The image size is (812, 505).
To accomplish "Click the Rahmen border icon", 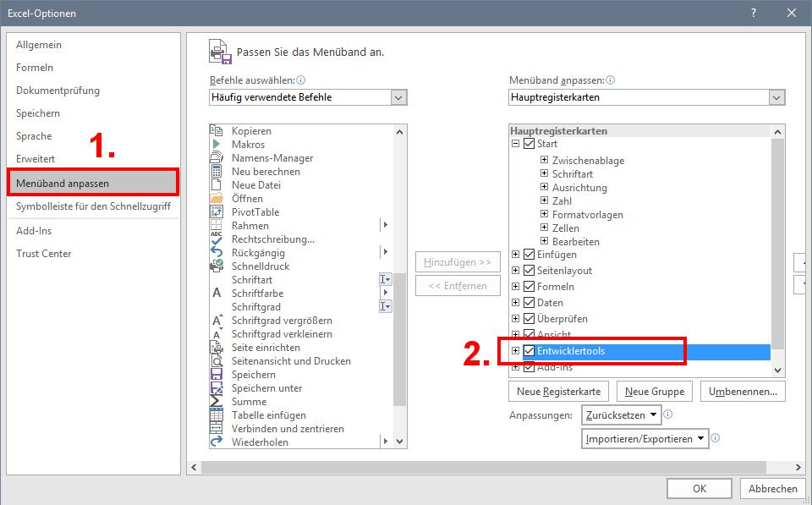I will (x=217, y=225).
